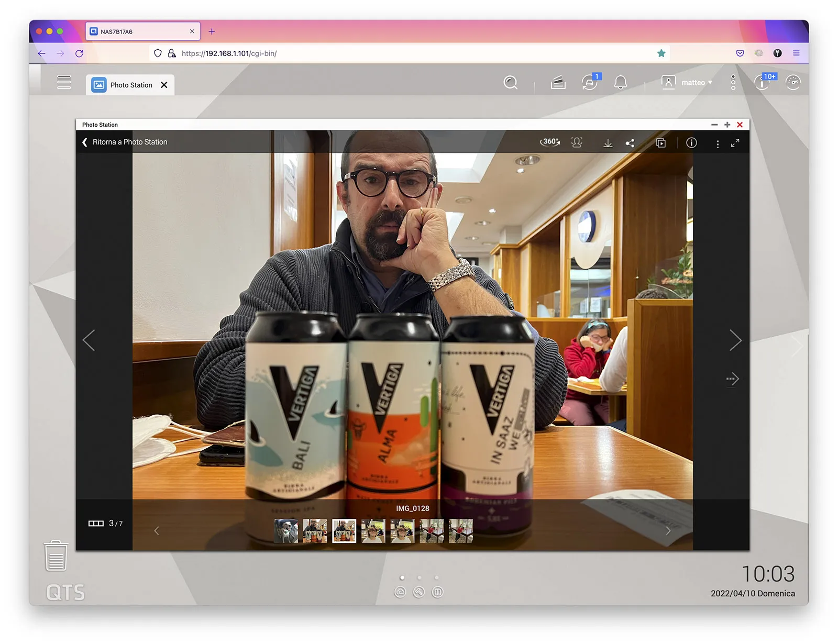Select the second thumbnail in the filmstrip

[315, 531]
